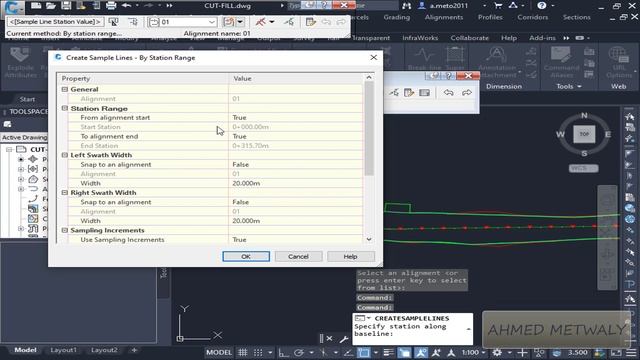The image size is (640, 360).
Task: Click the sample line creation methods icon
Action: (x=229, y=22)
